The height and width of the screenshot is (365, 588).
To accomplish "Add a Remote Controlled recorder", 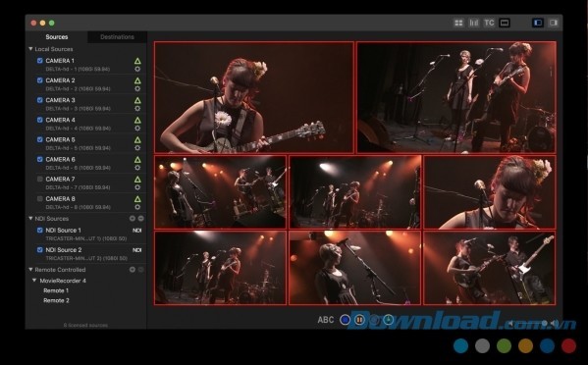I will tap(132, 270).
